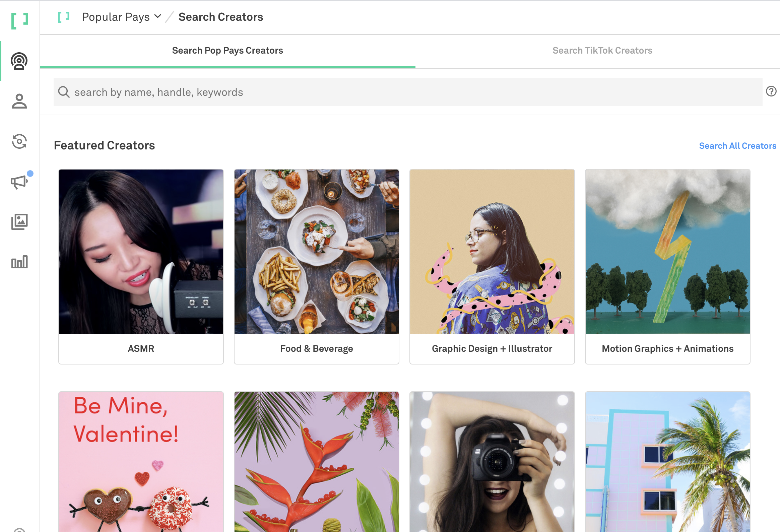Open the Be Mine, Valentine card
This screenshot has width=780, height=532.
coord(141,462)
